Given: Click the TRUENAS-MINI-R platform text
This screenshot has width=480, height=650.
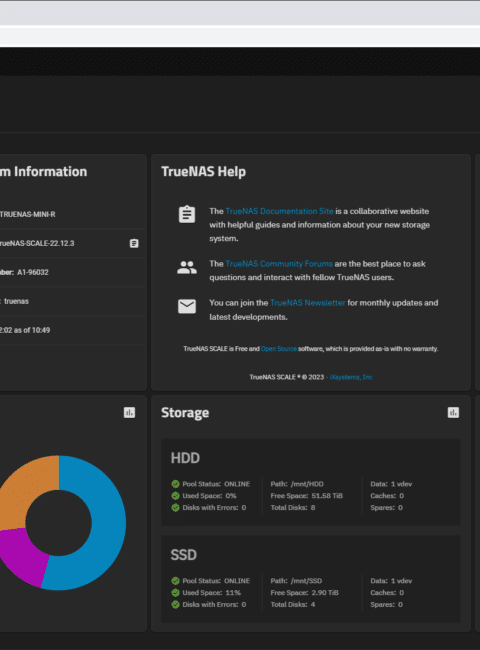Looking at the screenshot, I should (27, 214).
